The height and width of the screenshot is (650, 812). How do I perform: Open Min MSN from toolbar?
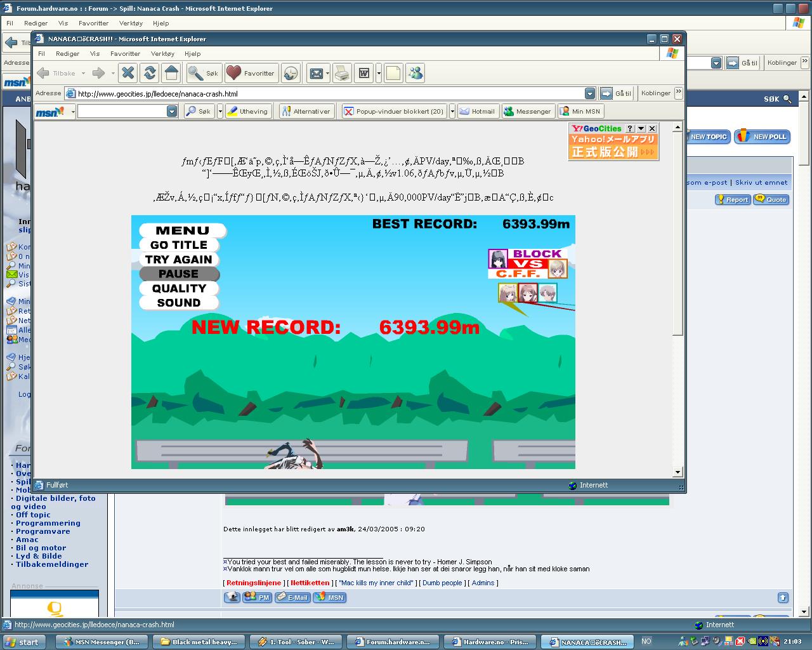(580, 111)
